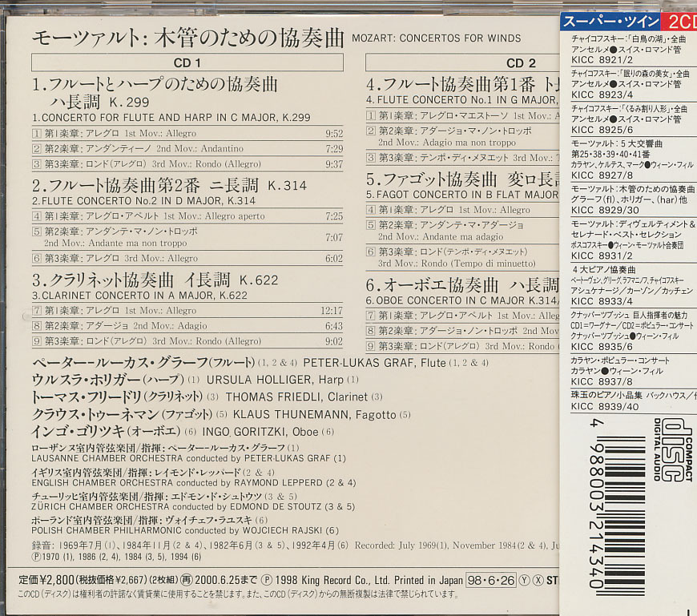Click the CD 1 header box

tap(187, 62)
